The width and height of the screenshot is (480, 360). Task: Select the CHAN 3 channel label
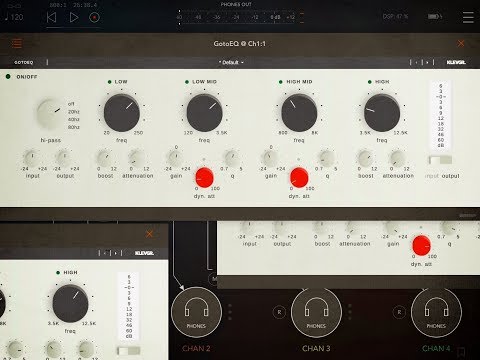[316, 349]
